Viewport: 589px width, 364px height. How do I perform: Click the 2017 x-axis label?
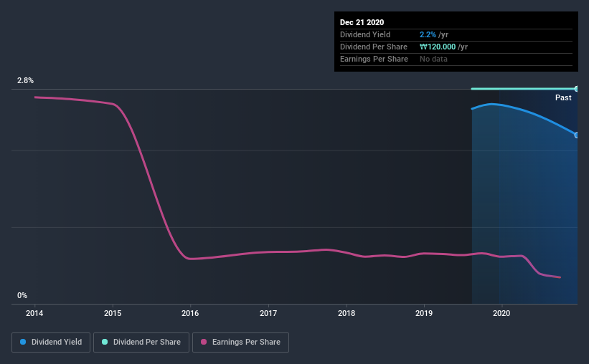pyautogui.click(x=268, y=313)
